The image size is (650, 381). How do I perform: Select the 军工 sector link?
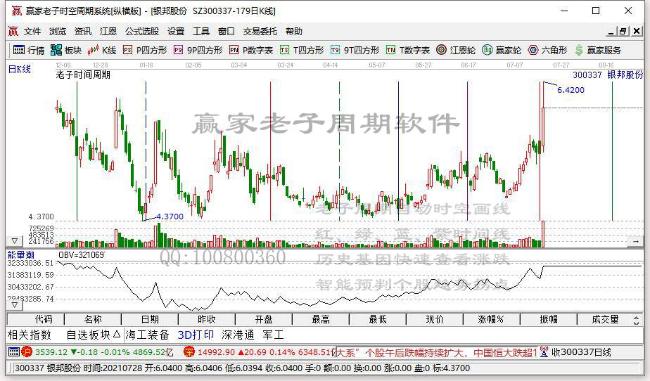pyautogui.click(x=273, y=335)
